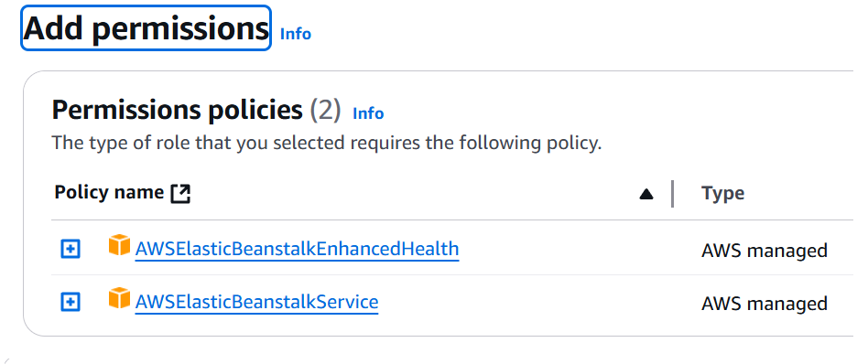Open the AWSElasticBeanstalkEnhancedHealth policy link

[298, 249]
